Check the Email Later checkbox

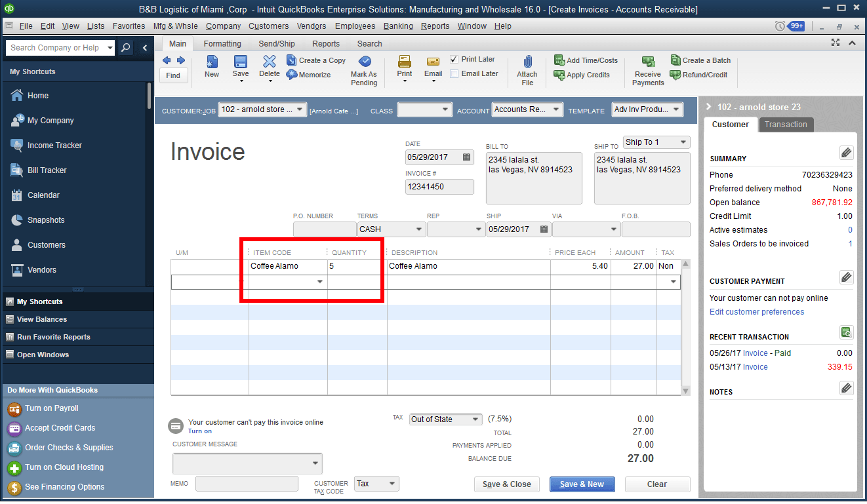[x=454, y=73]
